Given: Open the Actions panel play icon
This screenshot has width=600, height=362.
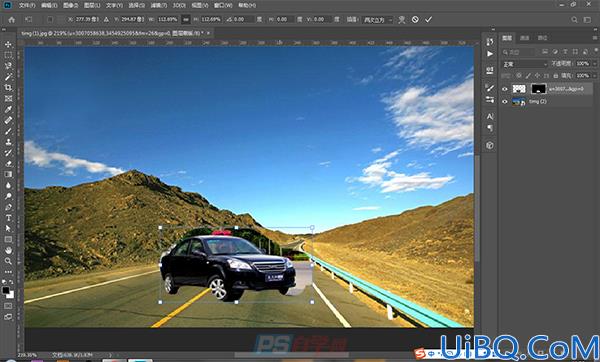Looking at the screenshot, I should coord(490,54).
